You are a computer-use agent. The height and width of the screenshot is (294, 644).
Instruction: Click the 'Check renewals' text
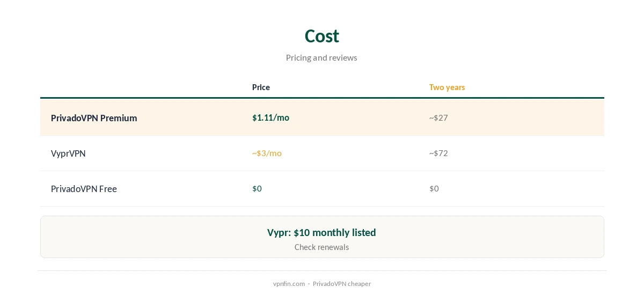click(321, 247)
